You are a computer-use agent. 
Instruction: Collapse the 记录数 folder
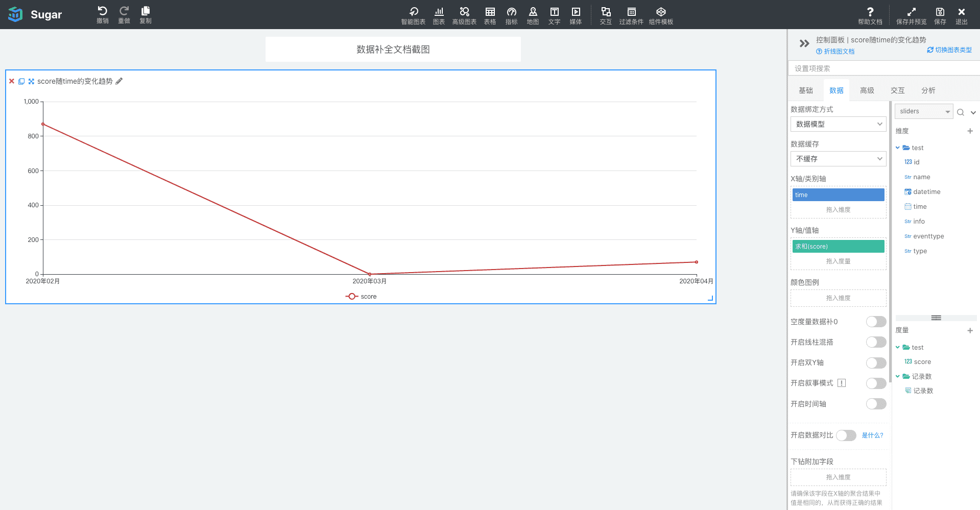(898, 377)
